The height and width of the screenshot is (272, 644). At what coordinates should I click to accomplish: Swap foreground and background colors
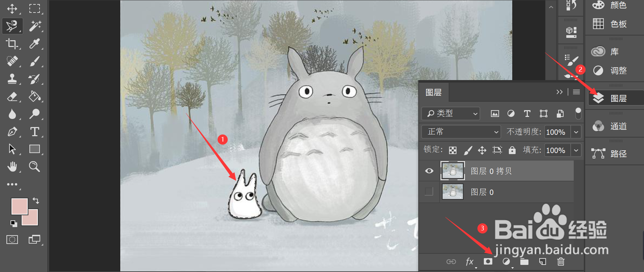[x=36, y=201]
